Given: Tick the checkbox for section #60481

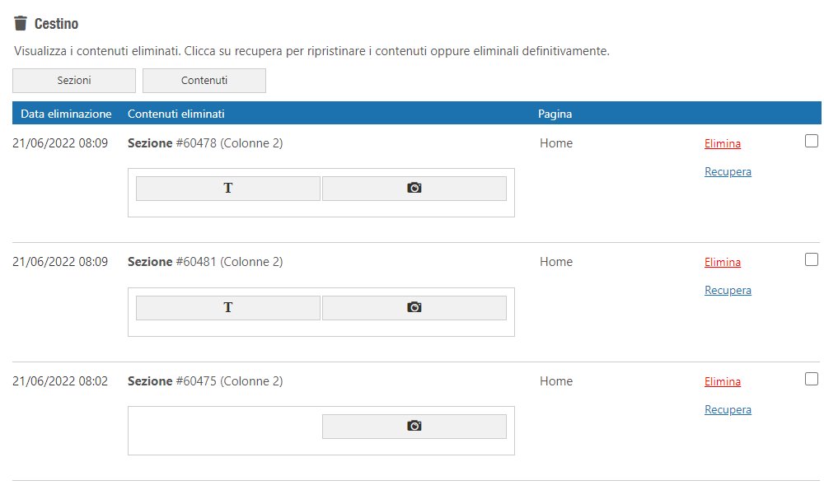Looking at the screenshot, I should tap(812, 259).
